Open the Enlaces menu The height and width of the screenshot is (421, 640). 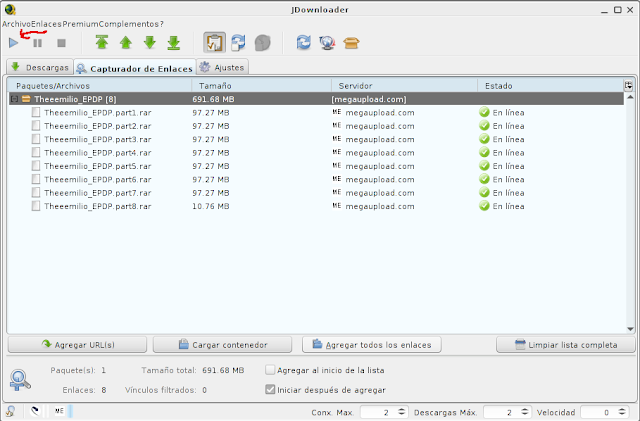[47, 24]
